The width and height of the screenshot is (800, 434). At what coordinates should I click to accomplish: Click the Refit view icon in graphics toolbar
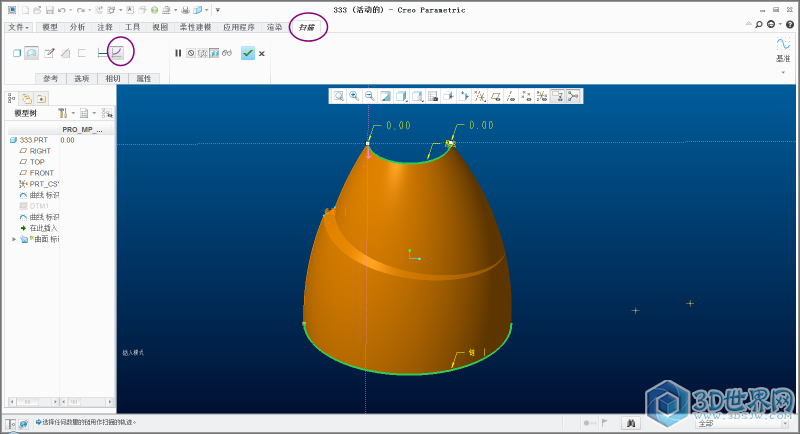[338, 96]
